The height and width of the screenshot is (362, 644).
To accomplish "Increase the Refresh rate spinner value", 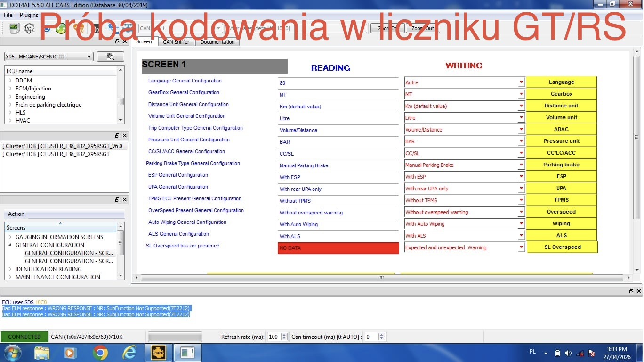I will (284, 335).
